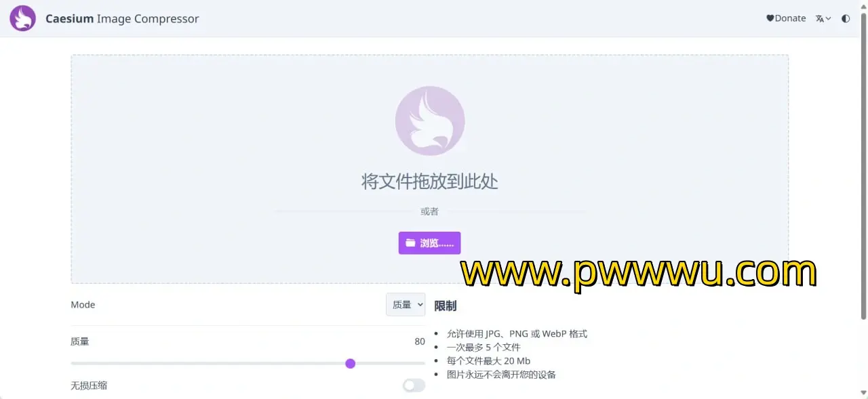Screen dimensions: 868x399
Task: Click the quality value 80
Action: pos(420,341)
